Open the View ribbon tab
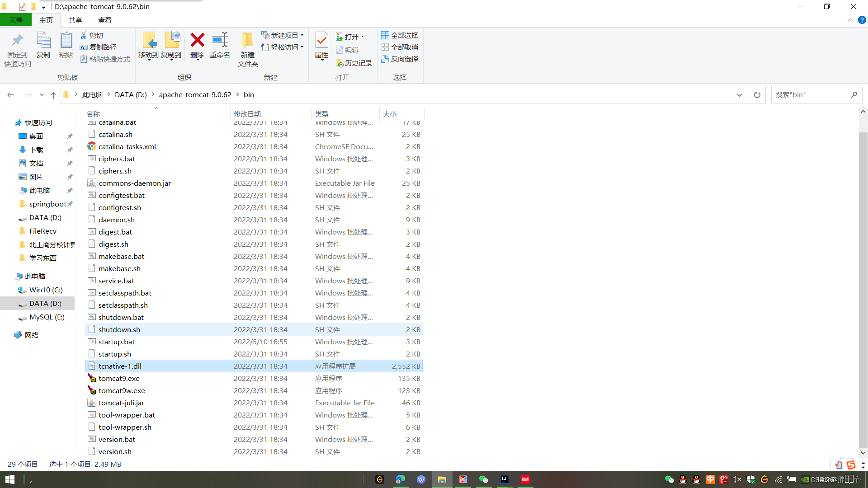868x488 pixels. coord(105,20)
